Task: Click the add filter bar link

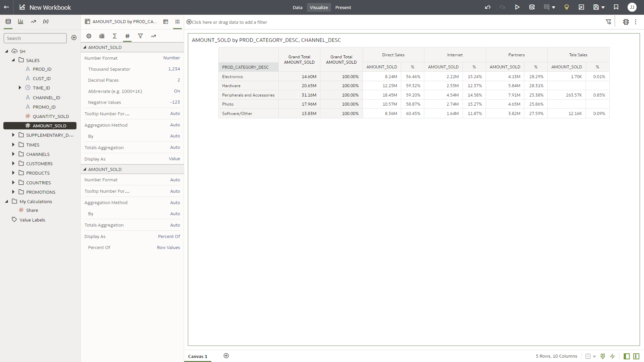Action: tap(229, 22)
